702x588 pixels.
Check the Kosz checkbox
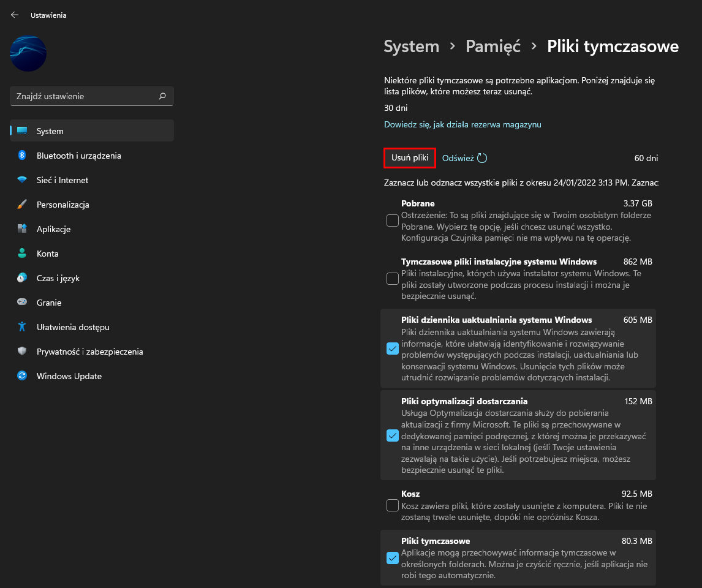click(x=392, y=505)
